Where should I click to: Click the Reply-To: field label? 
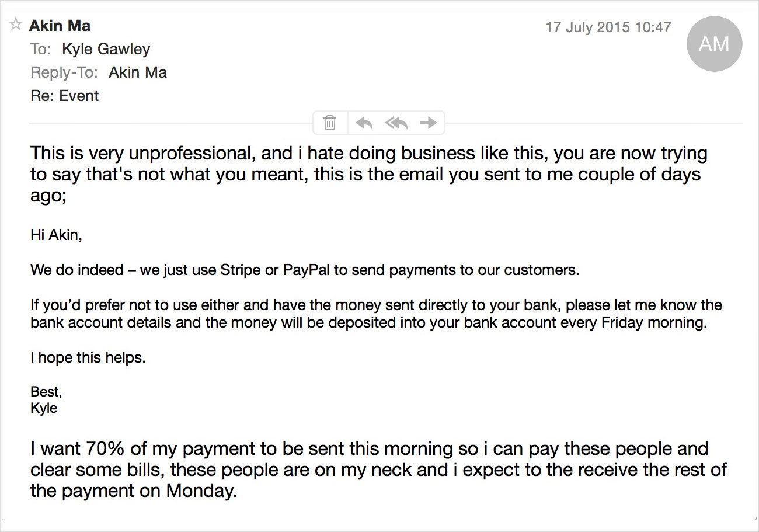click(x=64, y=72)
